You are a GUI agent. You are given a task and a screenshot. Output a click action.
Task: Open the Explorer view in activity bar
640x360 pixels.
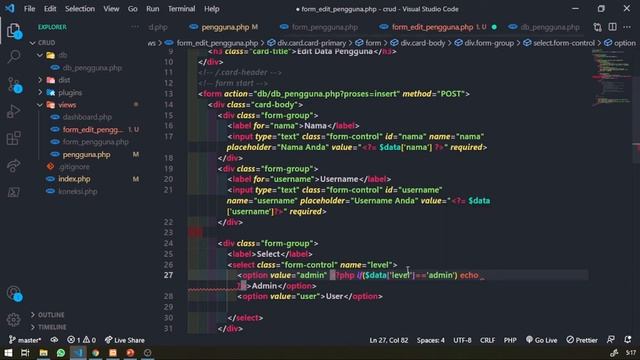tap(13, 30)
